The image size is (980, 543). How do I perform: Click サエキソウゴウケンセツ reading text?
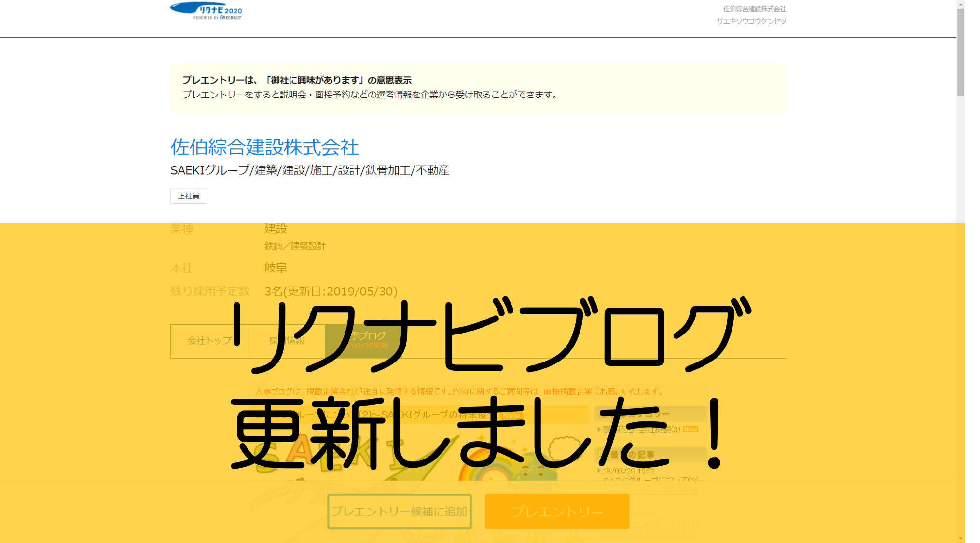pyautogui.click(x=751, y=21)
